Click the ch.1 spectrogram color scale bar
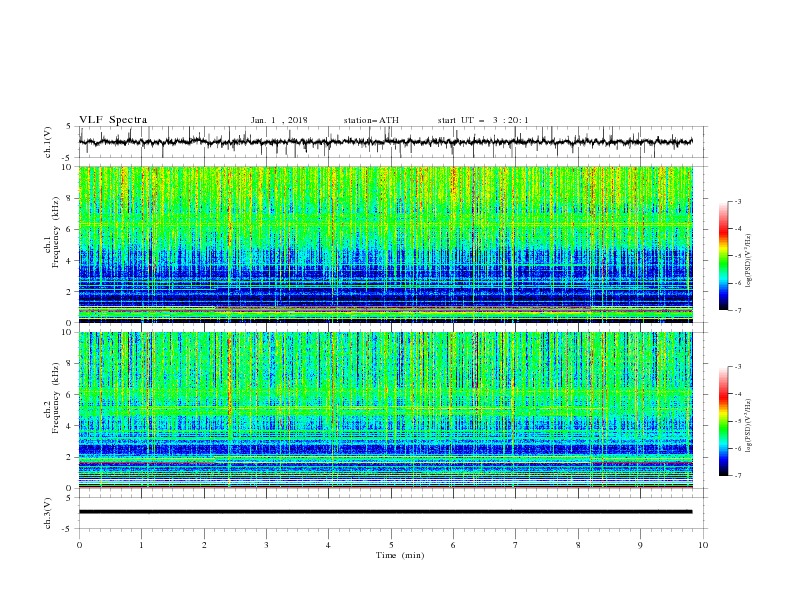 pos(723,256)
